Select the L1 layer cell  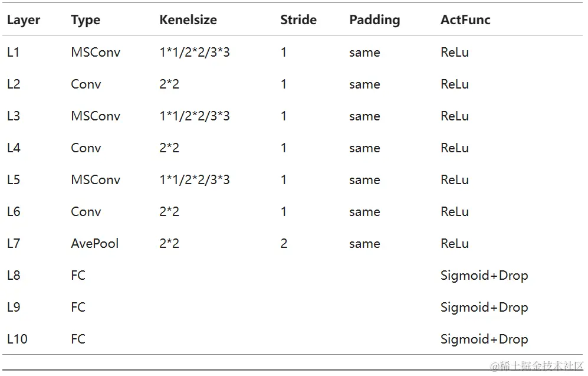click(x=14, y=53)
